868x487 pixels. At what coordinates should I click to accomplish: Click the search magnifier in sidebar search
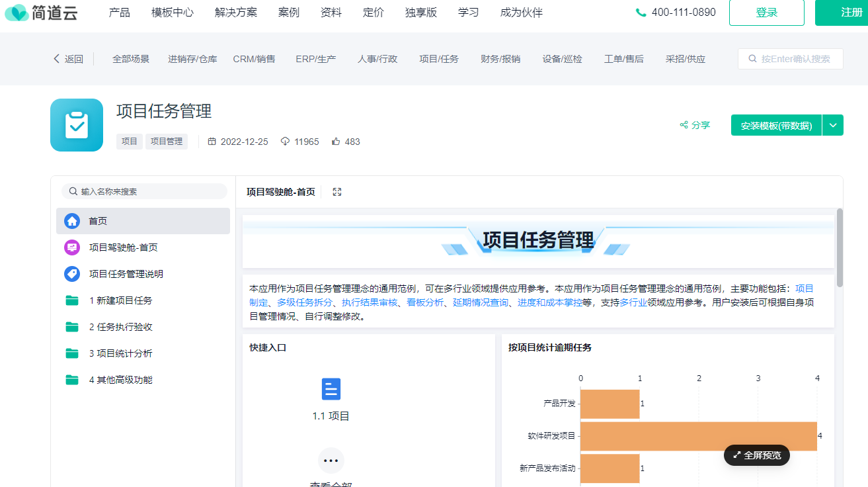click(x=72, y=191)
